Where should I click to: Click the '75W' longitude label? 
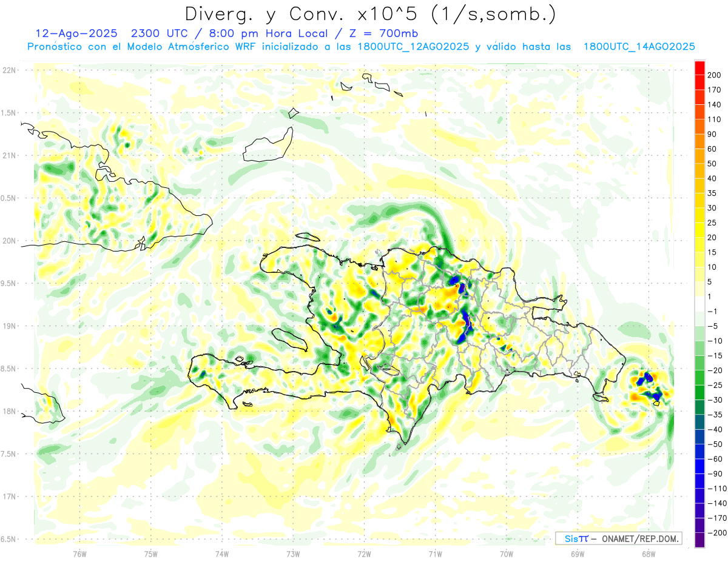(150, 554)
